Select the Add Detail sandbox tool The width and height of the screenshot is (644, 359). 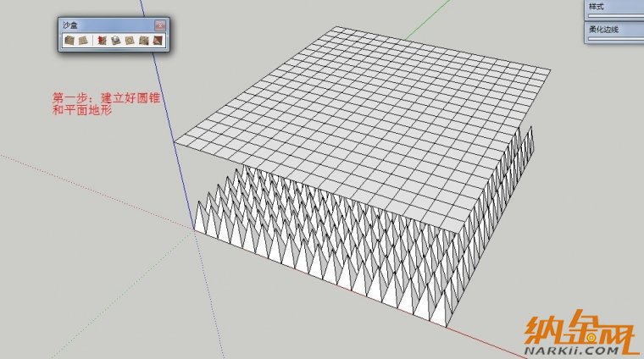pos(142,40)
